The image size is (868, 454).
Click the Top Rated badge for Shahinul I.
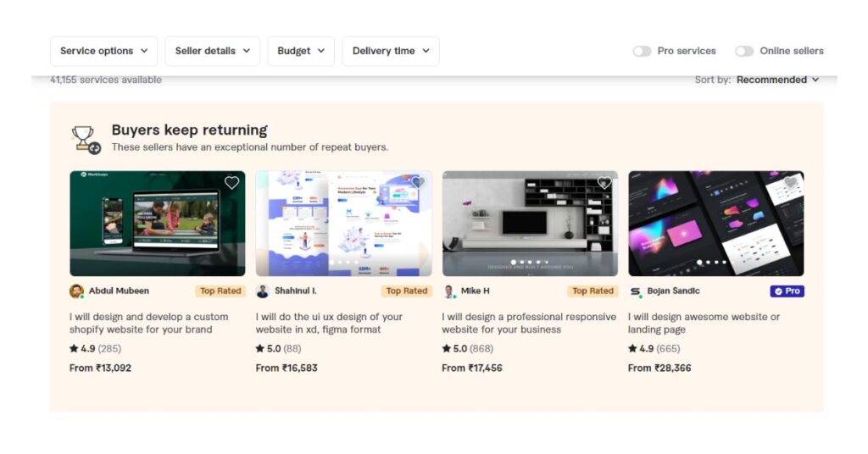(x=407, y=291)
